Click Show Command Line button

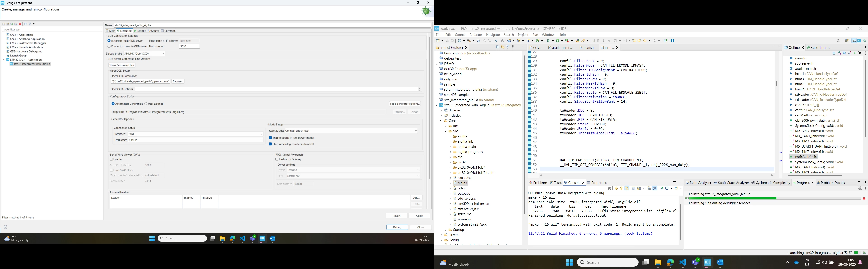122,65
